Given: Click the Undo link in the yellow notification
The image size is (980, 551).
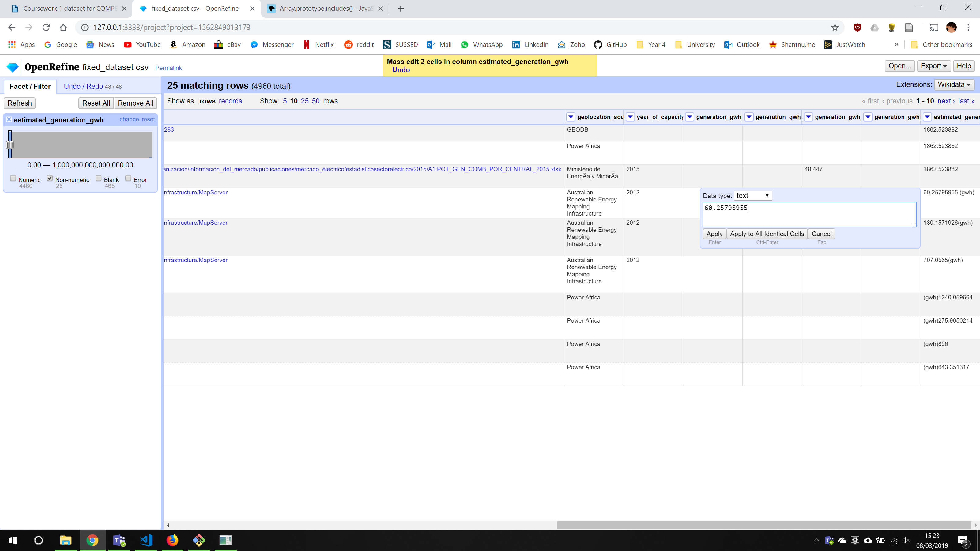Looking at the screenshot, I should (x=401, y=69).
